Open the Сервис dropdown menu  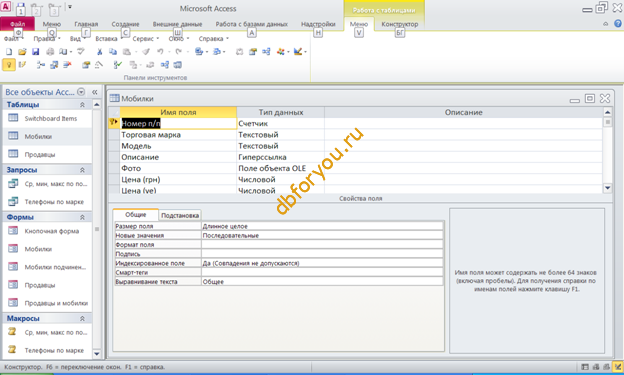pos(145,39)
